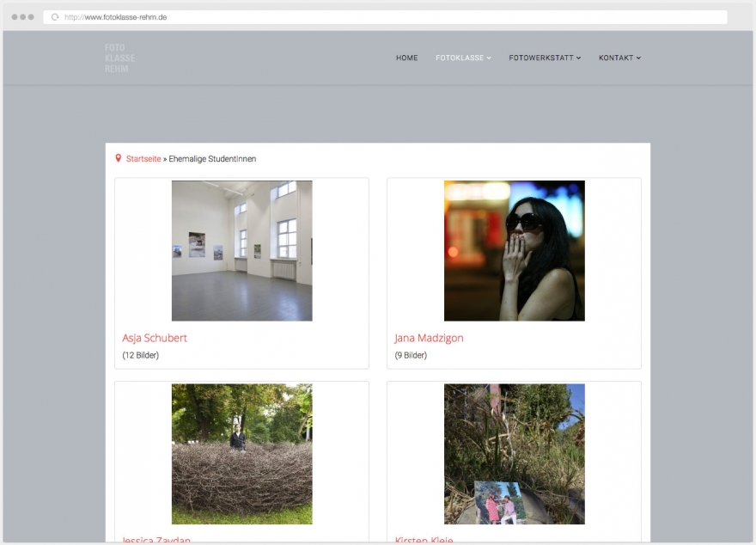Open the Jessica Zaydan gallery link

[x=156, y=540]
